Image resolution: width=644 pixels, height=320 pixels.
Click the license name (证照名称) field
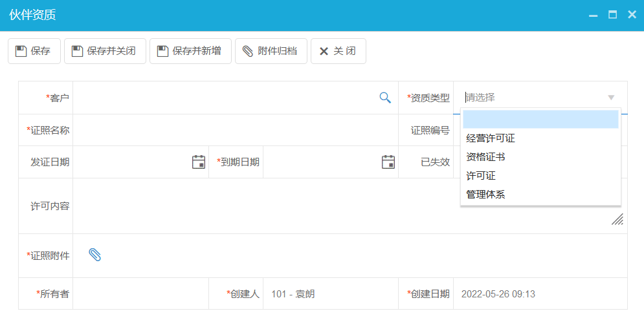(x=233, y=130)
